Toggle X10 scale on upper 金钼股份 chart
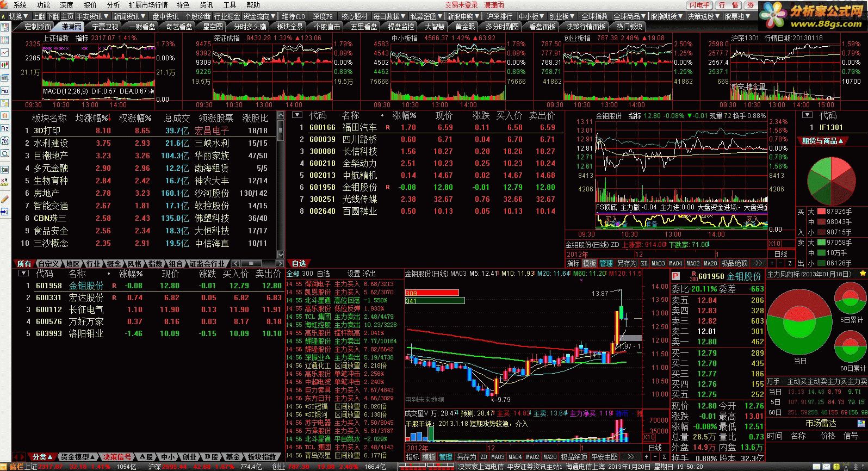Screen dimensions: 868x471 774,244
